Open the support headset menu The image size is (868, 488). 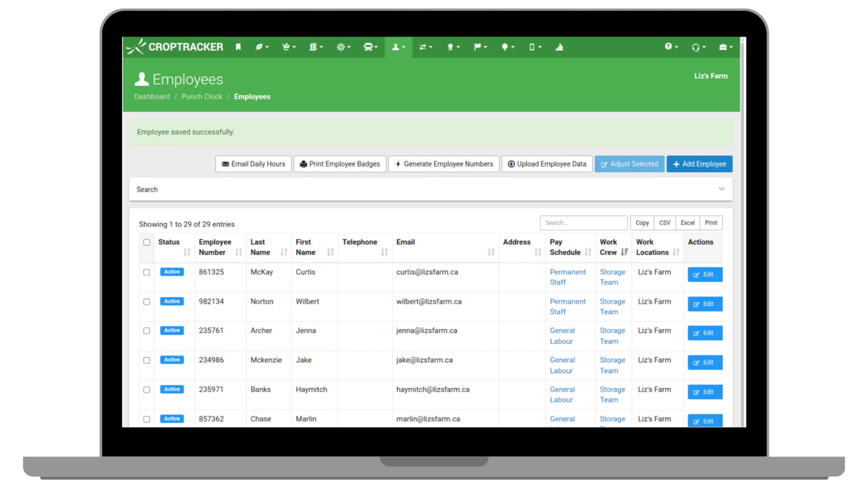[698, 47]
